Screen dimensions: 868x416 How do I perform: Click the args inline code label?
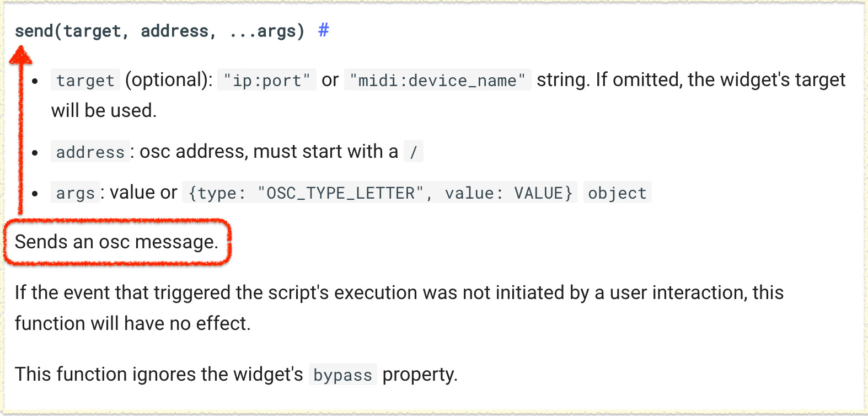(76, 193)
